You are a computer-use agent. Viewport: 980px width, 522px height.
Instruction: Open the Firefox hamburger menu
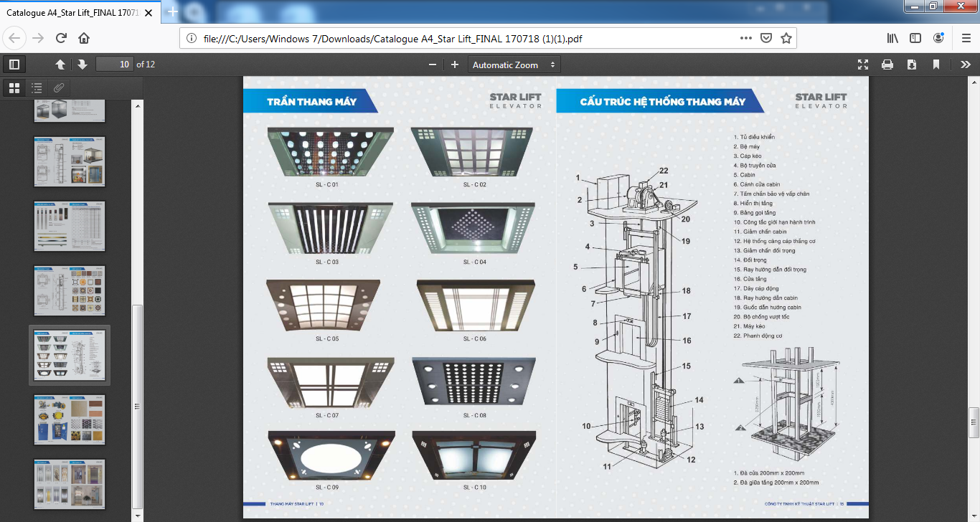point(966,38)
